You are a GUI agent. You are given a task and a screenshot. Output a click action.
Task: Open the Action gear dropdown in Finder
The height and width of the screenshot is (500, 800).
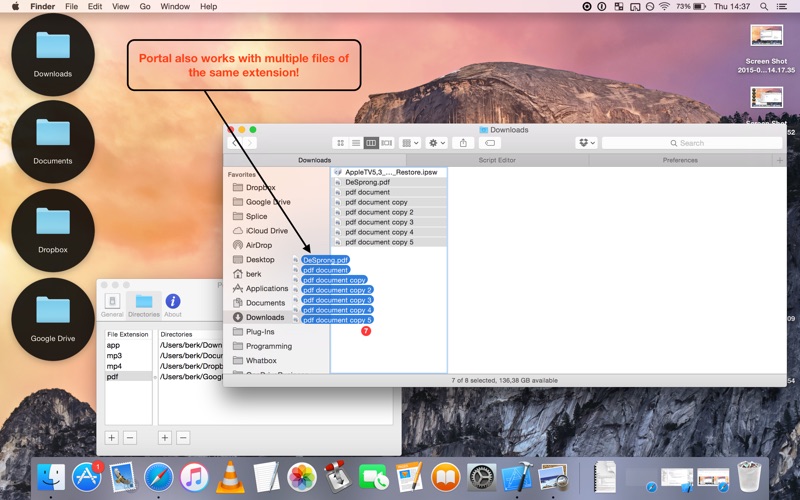coord(437,143)
